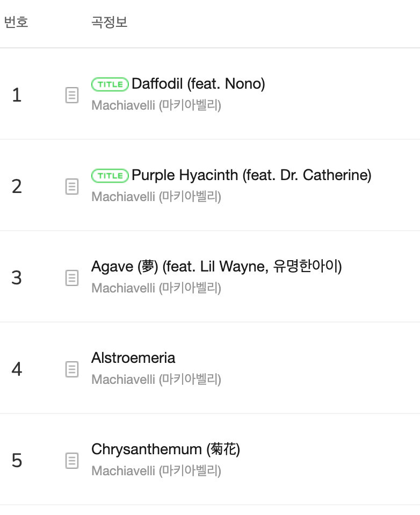Viewport: 420px width, 515px height.
Task: Click the 번호 column header
Action: (16, 23)
